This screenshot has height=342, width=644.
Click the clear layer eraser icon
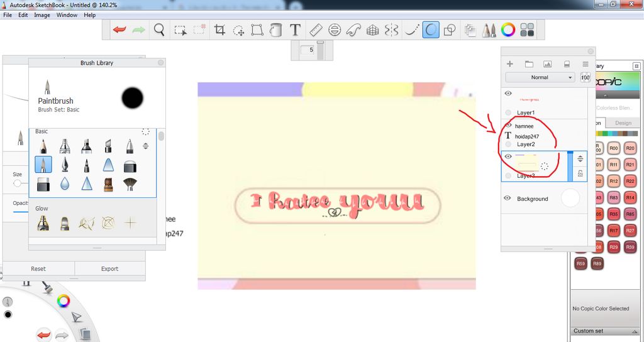pos(567,64)
